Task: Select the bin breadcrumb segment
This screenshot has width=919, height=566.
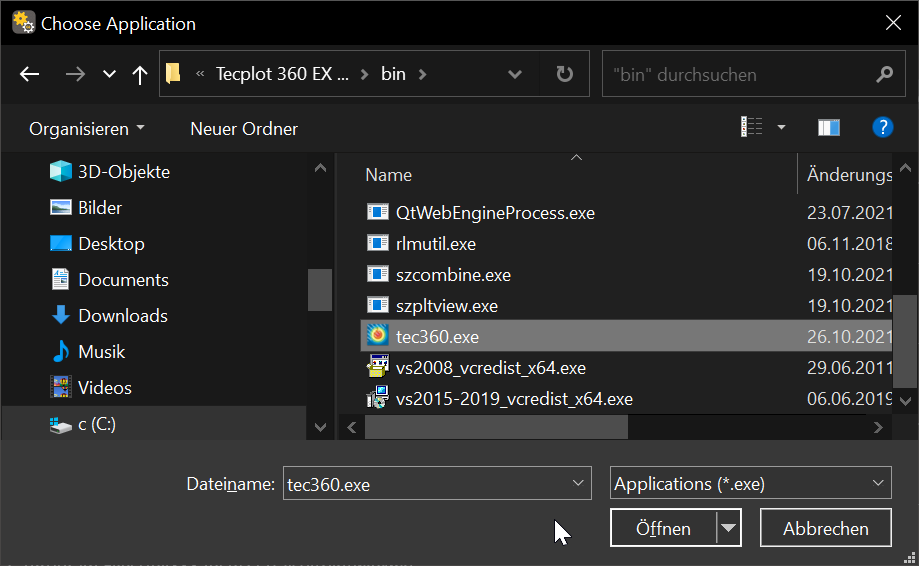Action: (x=393, y=74)
